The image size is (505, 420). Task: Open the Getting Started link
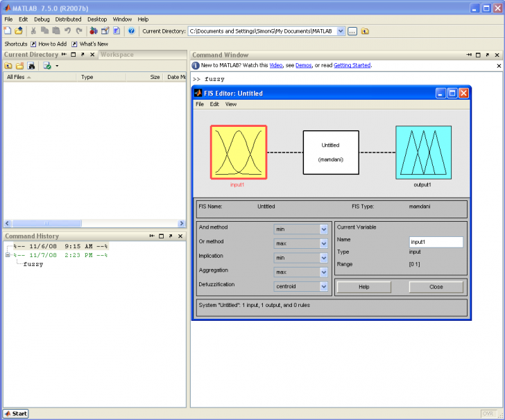pyautogui.click(x=352, y=65)
